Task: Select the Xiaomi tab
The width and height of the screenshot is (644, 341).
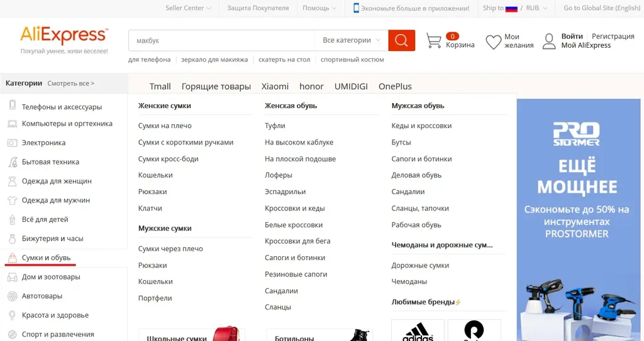Action: 275,86
